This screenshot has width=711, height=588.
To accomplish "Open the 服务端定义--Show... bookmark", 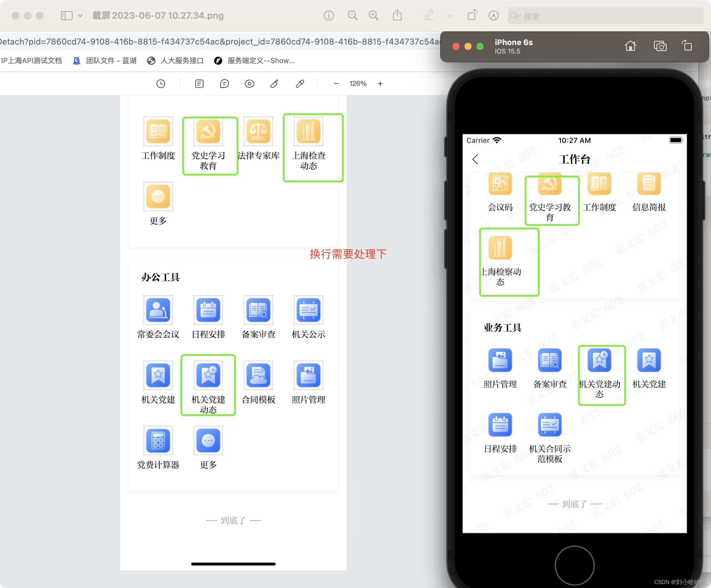I will [x=254, y=61].
